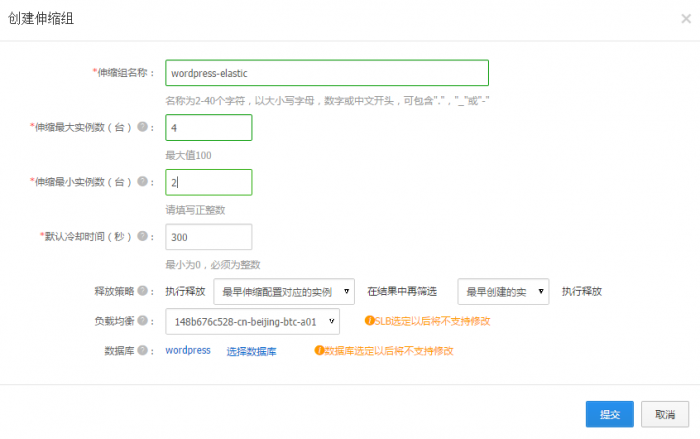Image resolution: width=700 pixels, height=439 pixels.
Task: Click help icon next to 负载均衡 label
Action: tap(143, 322)
